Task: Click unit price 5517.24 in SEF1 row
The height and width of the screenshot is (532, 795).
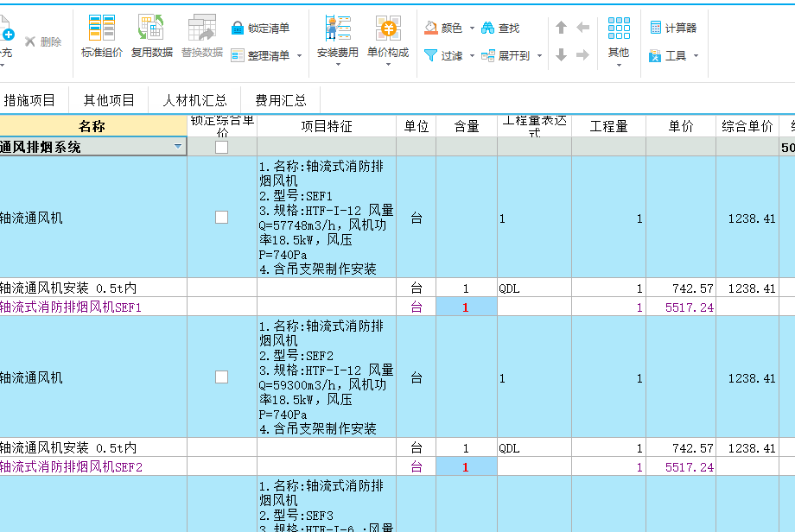Action: point(689,307)
